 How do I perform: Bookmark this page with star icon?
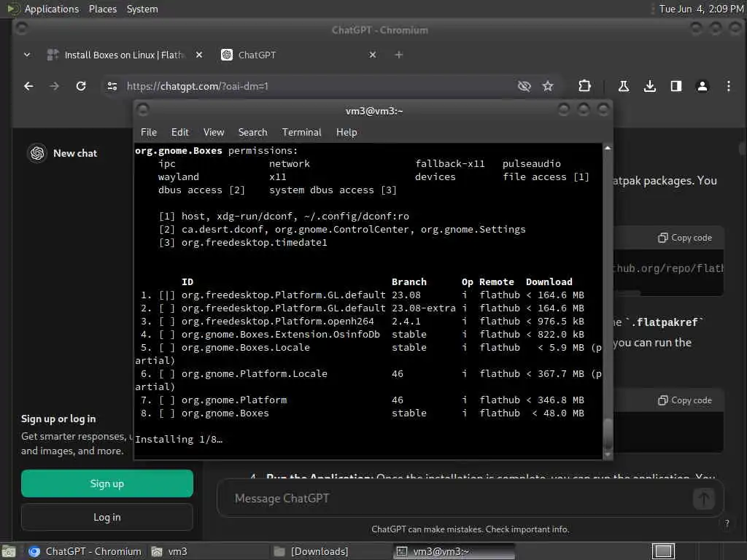548,86
